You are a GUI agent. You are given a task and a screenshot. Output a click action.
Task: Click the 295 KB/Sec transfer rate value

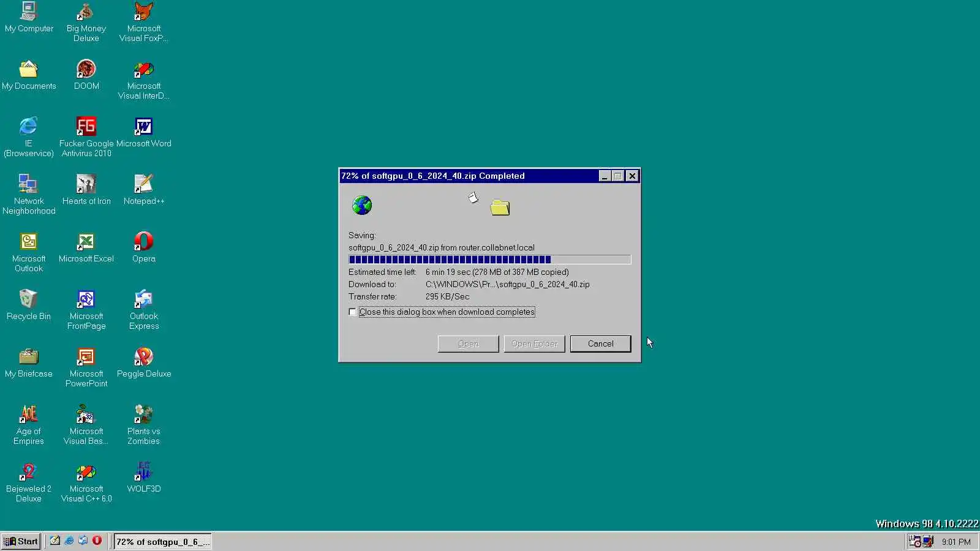447,296
